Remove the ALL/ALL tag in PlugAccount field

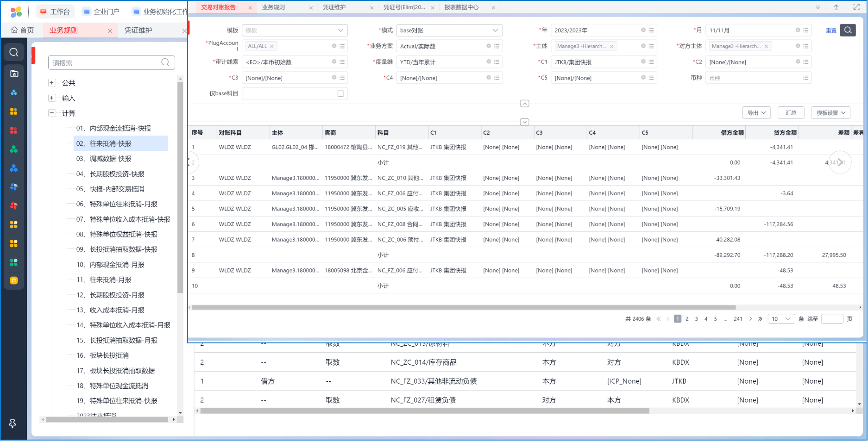point(272,46)
